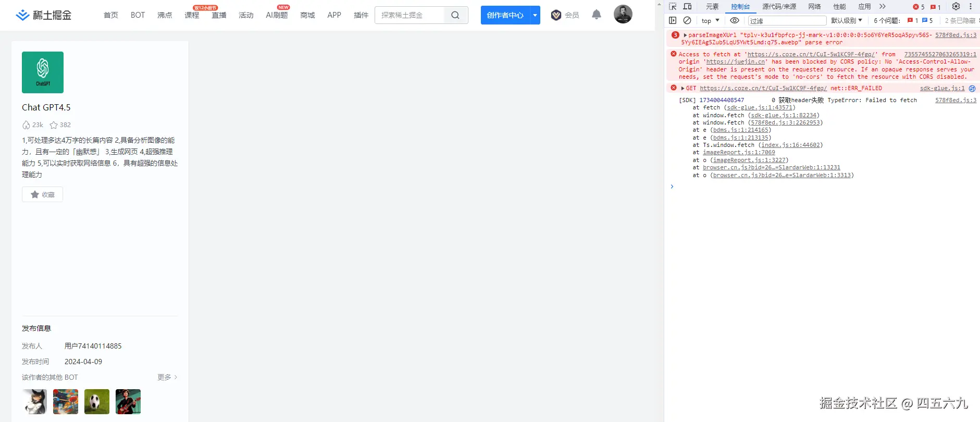The width and height of the screenshot is (980, 422).
Task: Click the live expression eye icon
Action: (734, 21)
